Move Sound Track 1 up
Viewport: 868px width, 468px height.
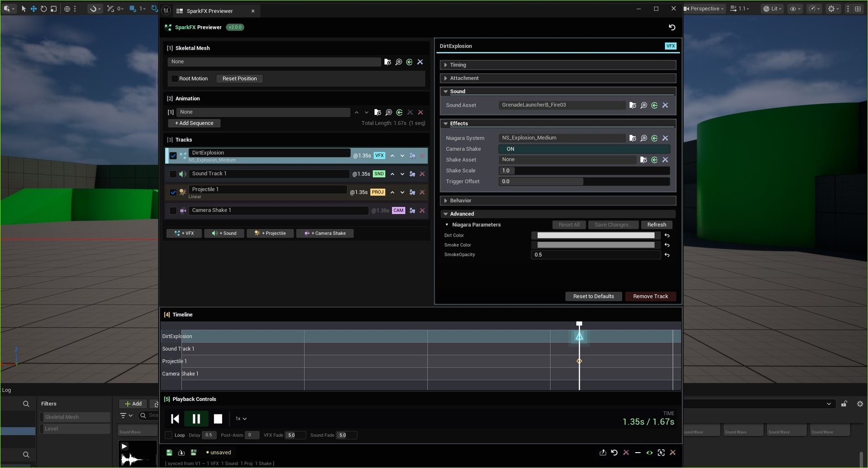392,174
